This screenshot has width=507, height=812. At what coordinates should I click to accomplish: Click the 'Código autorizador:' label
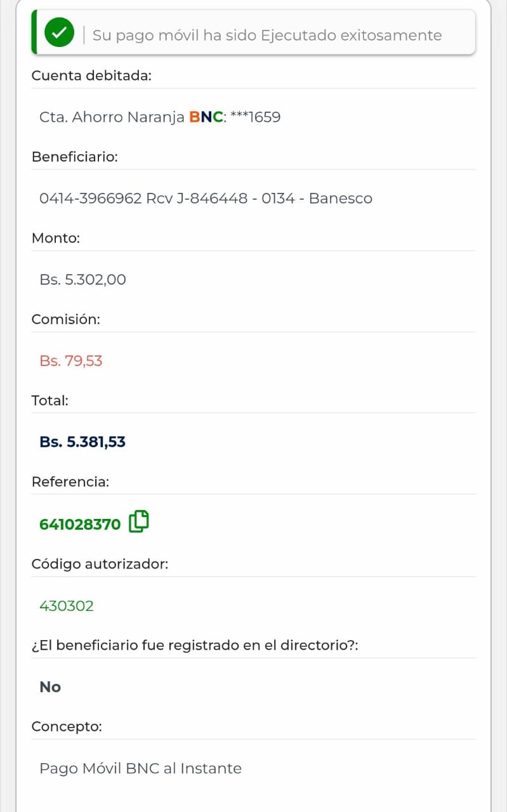[x=100, y=563]
